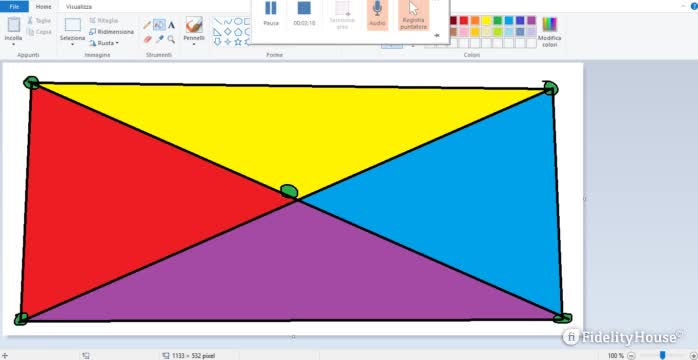Stop the recording with square button

304,13
